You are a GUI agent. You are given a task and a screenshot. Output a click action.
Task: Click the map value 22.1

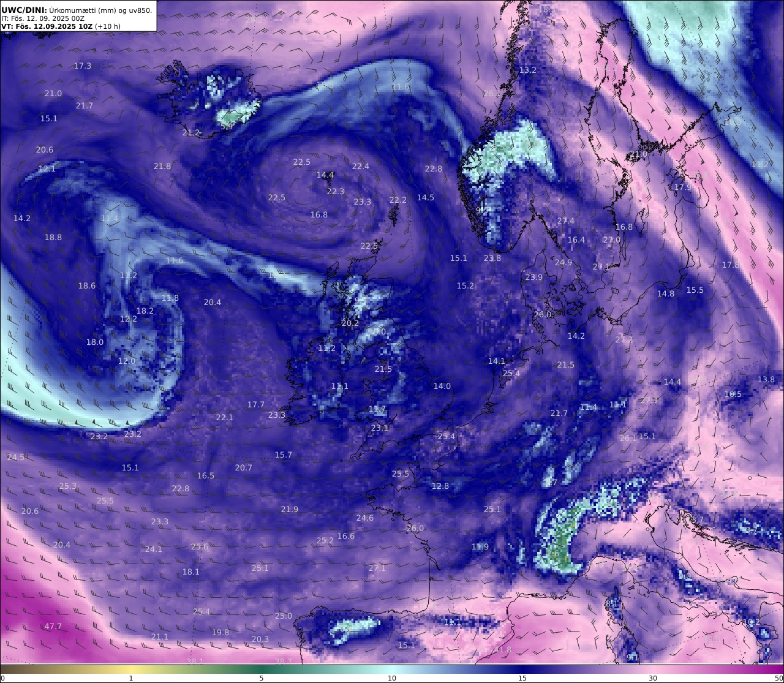click(225, 417)
